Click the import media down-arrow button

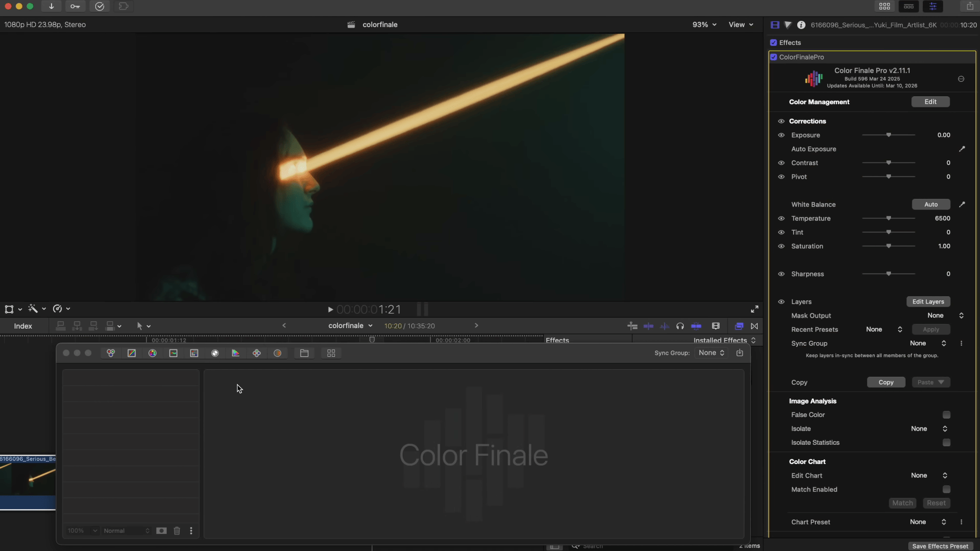pyautogui.click(x=52, y=6)
